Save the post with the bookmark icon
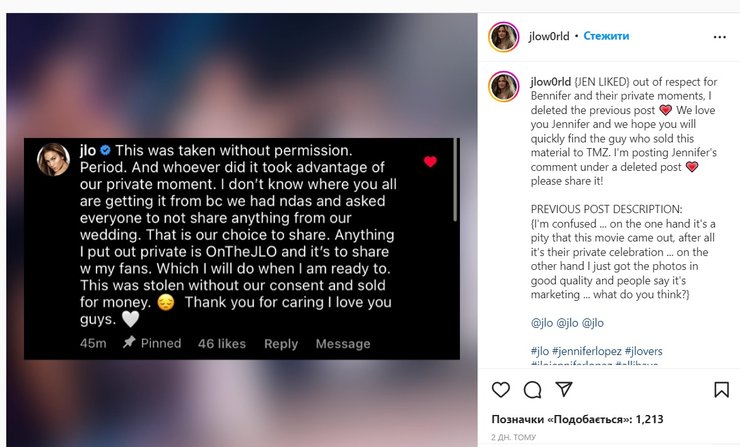This screenshot has width=740, height=447. (x=720, y=389)
